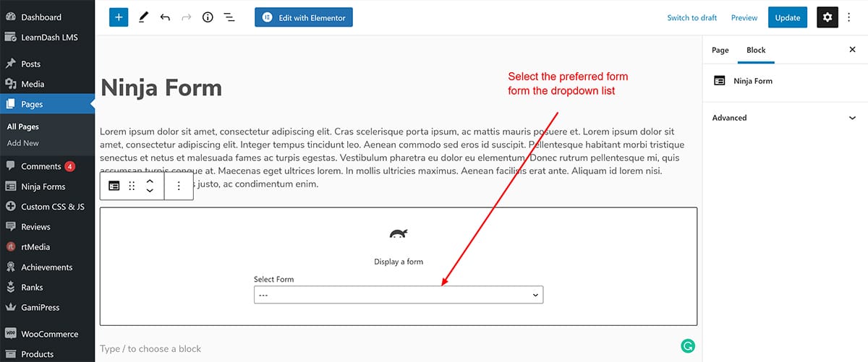Select the pencil Tools icon
868x362 pixels.
(143, 17)
